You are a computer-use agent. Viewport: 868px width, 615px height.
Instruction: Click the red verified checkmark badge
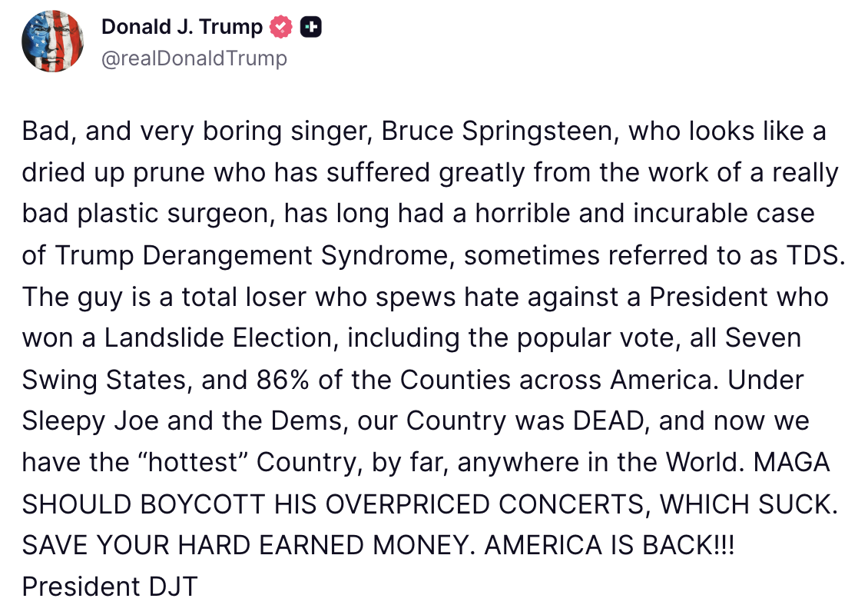[x=281, y=28]
